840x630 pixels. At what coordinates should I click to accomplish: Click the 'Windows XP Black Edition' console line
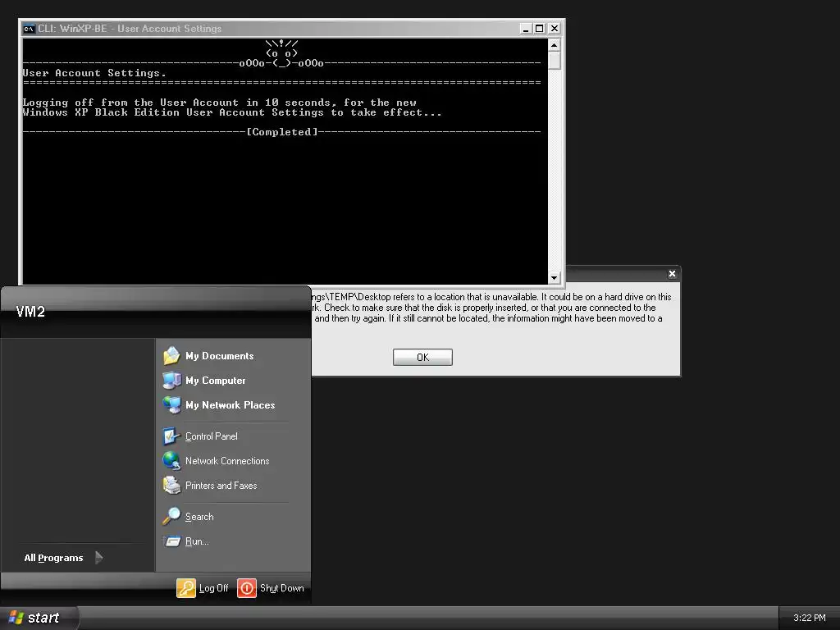[x=232, y=112]
